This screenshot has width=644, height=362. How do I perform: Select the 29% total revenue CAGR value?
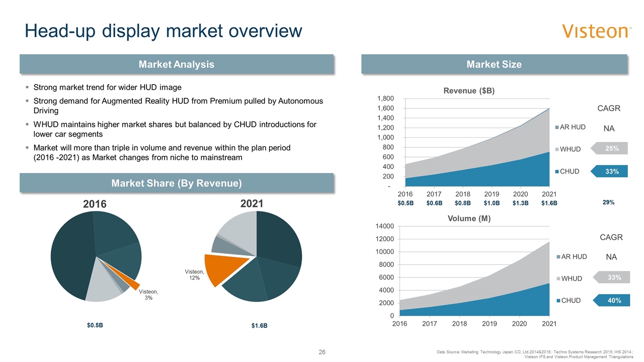tap(609, 202)
